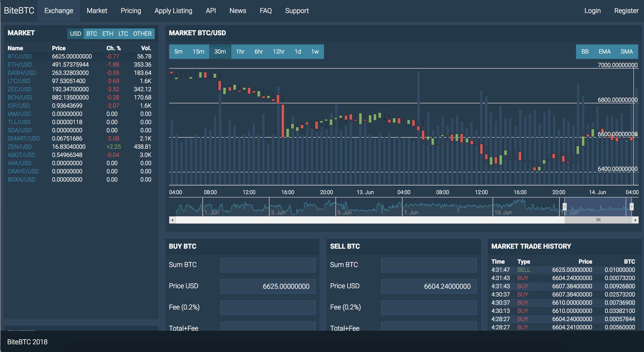Click the Sell BTC Price USD field
The width and height of the screenshot is (644, 352).
(429, 286)
